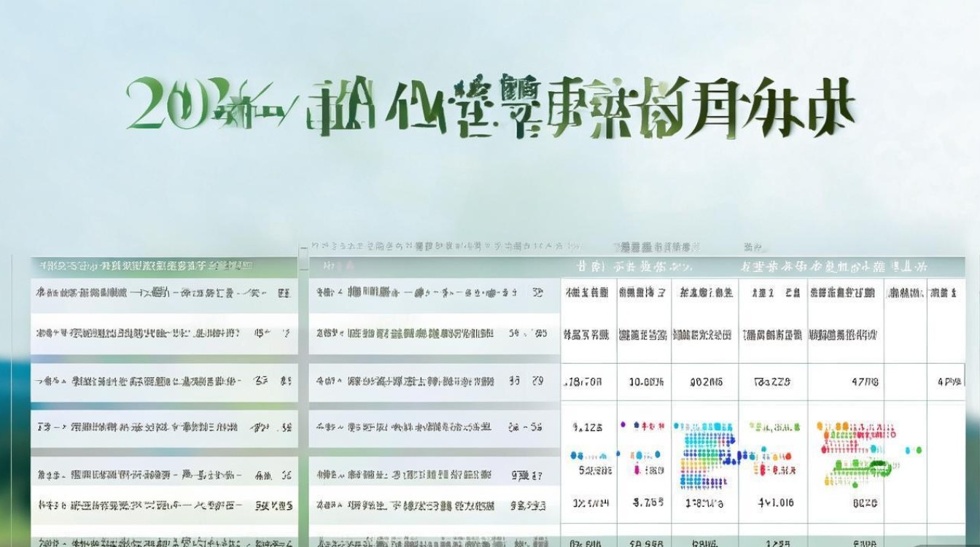Toggle the entry labeled 8020
This screenshot has height=547, width=980.
click(x=865, y=503)
